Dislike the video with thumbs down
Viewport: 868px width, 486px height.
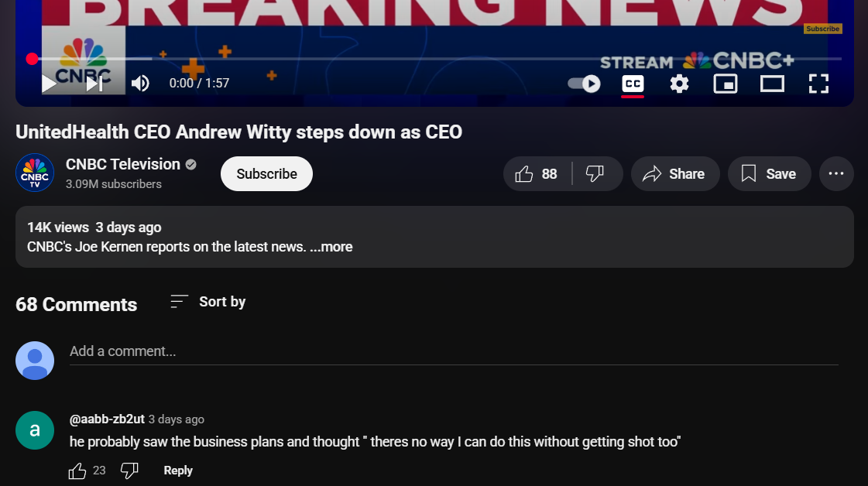(x=595, y=174)
